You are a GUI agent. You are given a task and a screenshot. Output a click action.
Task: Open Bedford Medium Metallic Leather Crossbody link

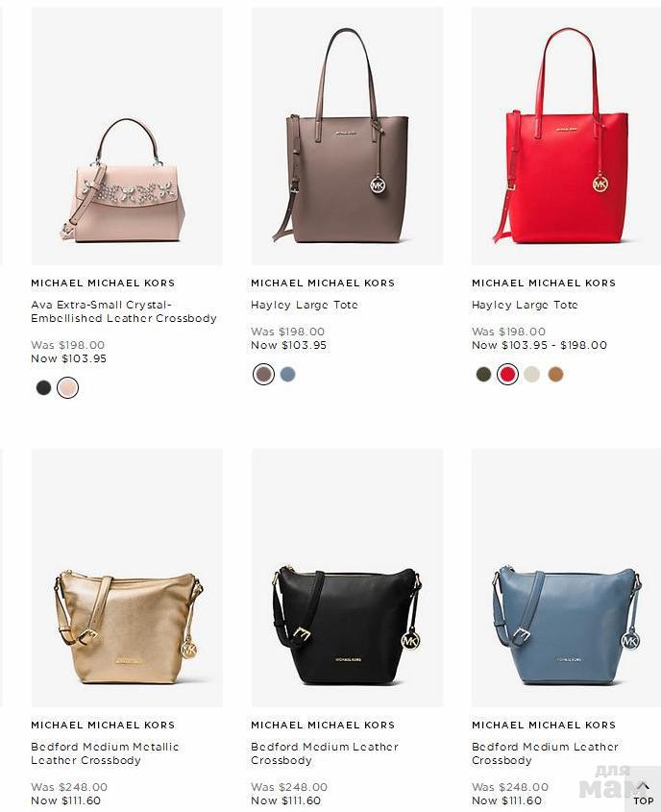pyautogui.click(x=105, y=753)
